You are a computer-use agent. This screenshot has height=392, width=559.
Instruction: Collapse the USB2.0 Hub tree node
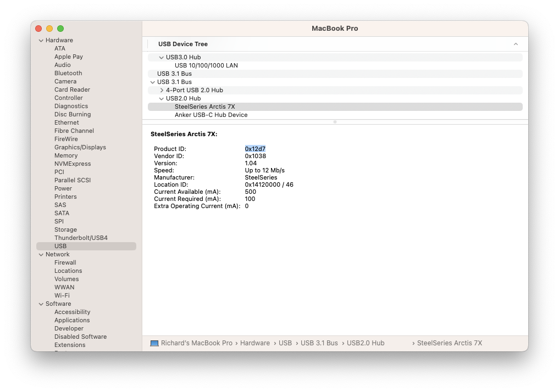(161, 99)
